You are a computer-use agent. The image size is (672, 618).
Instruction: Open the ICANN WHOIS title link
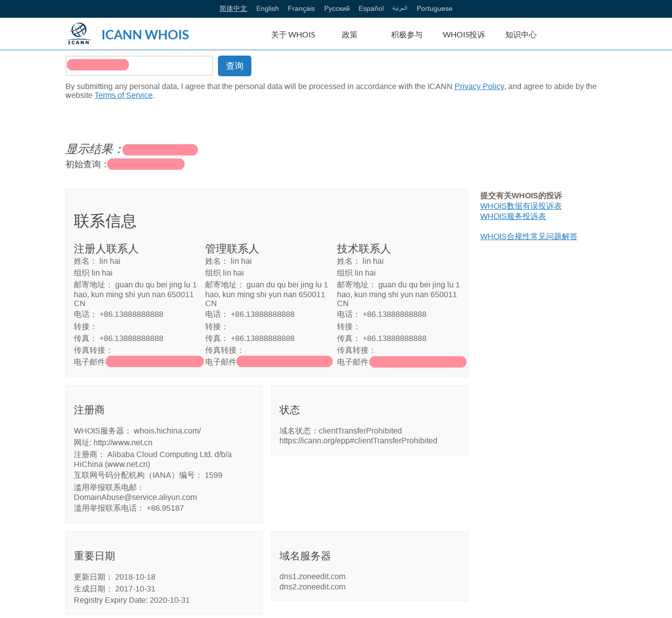pyautogui.click(x=145, y=35)
